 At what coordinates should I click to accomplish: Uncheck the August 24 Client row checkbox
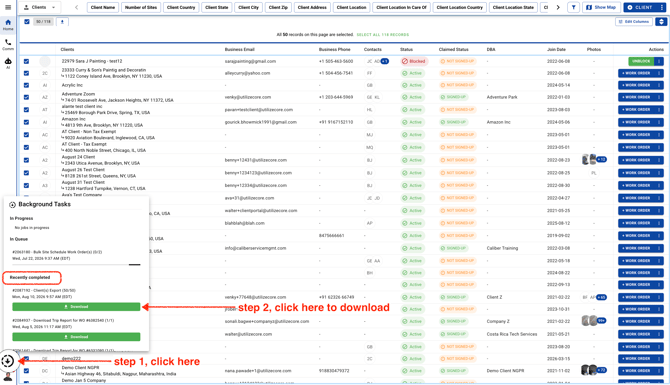(x=26, y=160)
